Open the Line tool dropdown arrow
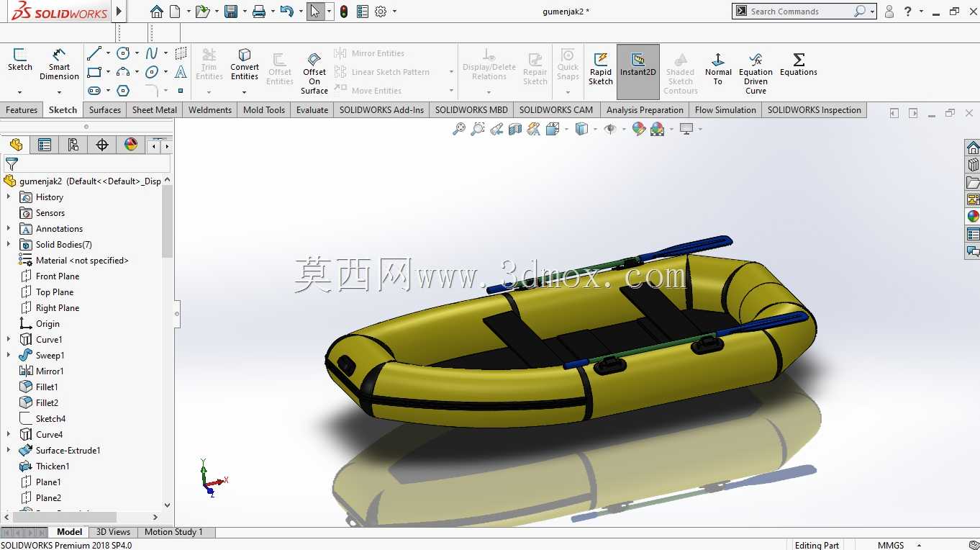980x550 pixels. 108,53
